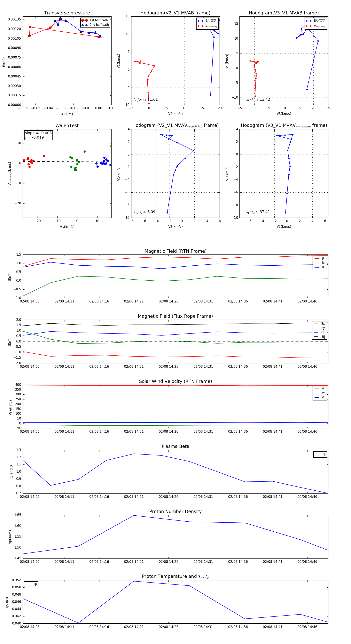This screenshot has width=351, height=644.
Task: Select the Bx' legend entry
Action: point(320,324)
